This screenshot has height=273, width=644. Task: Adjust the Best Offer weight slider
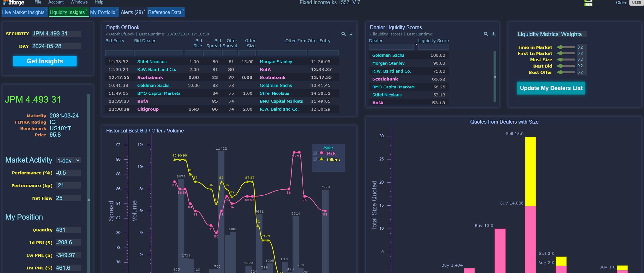tap(566, 72)
